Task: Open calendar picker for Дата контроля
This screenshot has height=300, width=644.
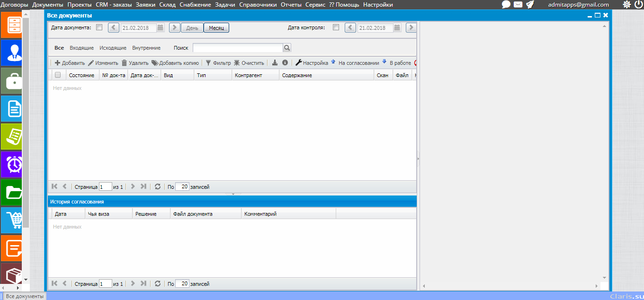Action: pyautogui.click(x=397, y=27)
